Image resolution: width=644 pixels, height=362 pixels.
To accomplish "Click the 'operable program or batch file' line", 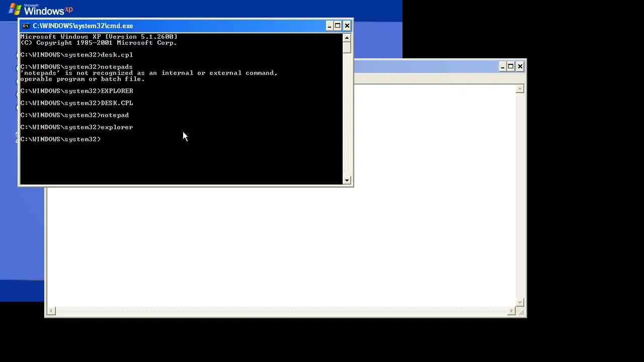I will tap(83, 79).
